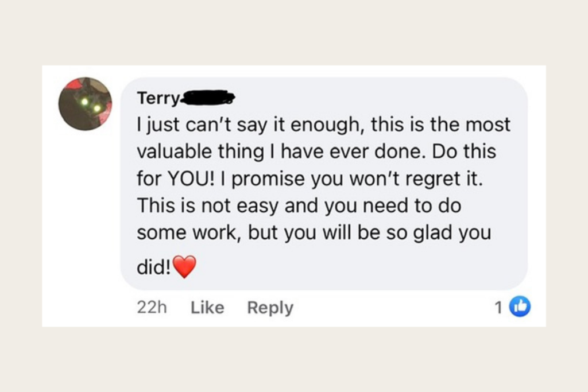This screenshot has height=392, width=588.
Task: Click the word "YOU!" in the comment
Action: 188,179
